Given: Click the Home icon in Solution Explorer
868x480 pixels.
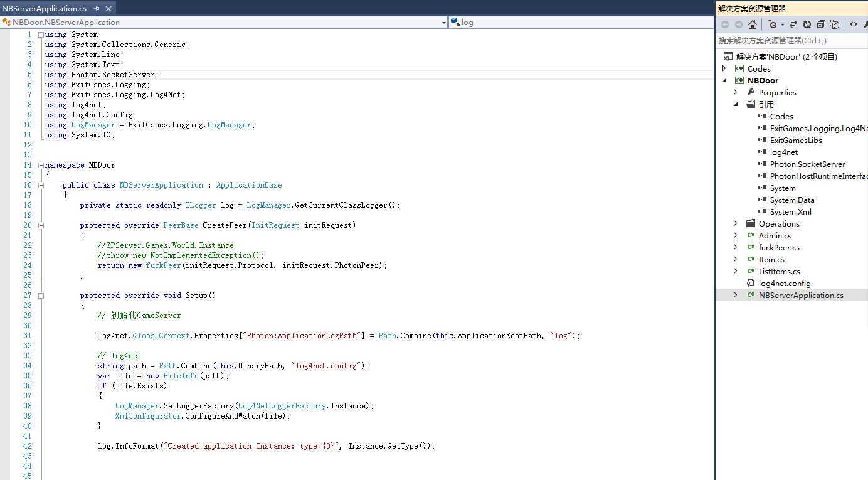Looking at the screenshot, I should pos(753,24).
